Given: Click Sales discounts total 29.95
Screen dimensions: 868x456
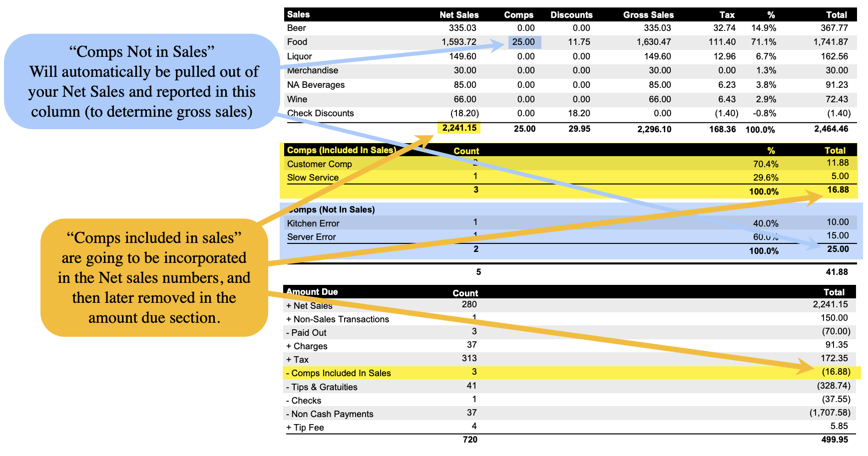Looking at the screenshot, I should pos(579,129).
